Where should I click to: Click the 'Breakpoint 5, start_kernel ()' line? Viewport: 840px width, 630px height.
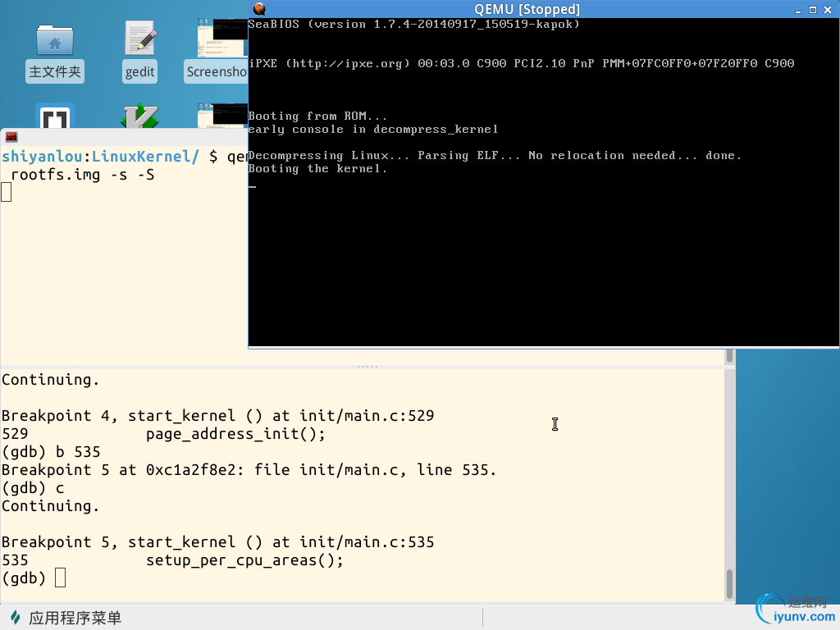(x=217, y=542)
